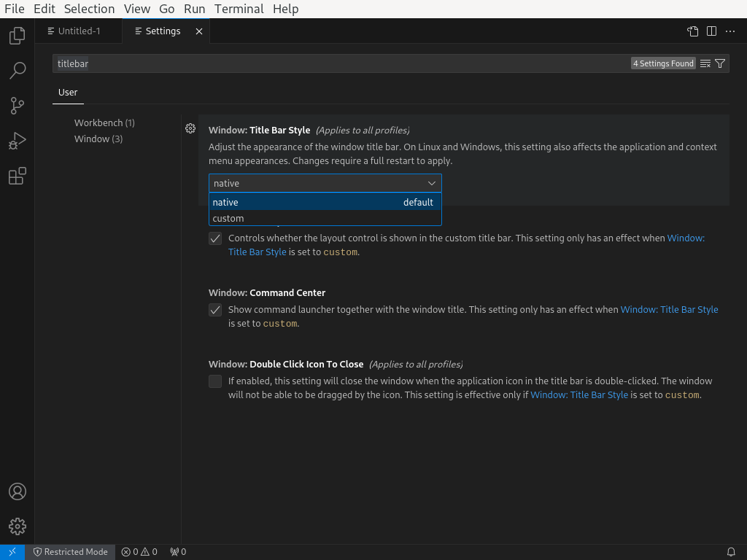Image resolution: width=747 pixels, height=560 pixels.
Task: Click the 4 Settings Found badge
Action: [663, 63]
